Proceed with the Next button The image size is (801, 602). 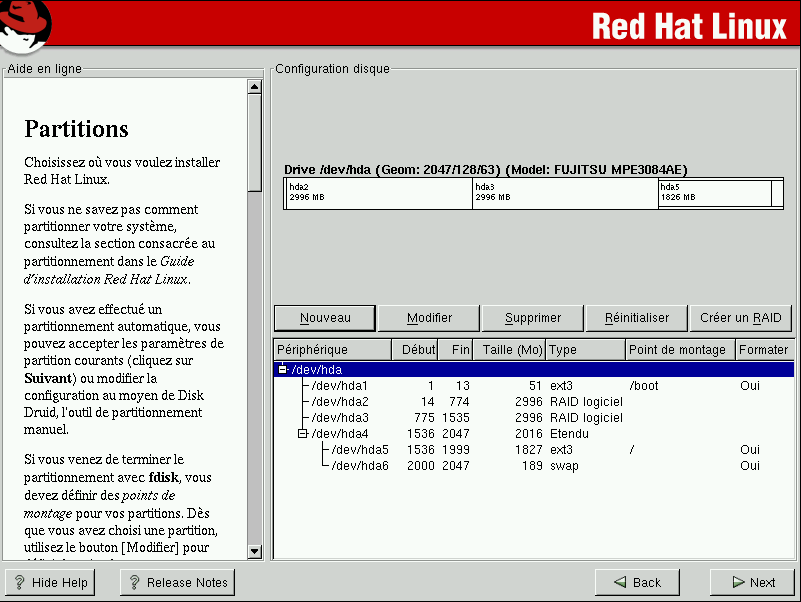(752, 582)
